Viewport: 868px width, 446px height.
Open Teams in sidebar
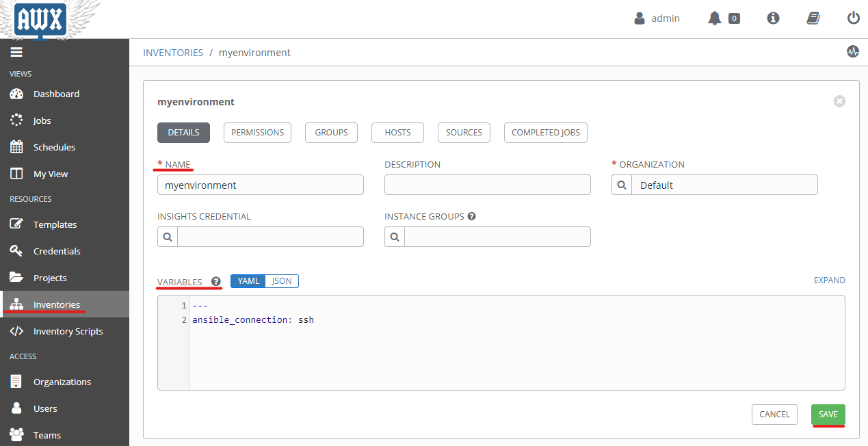[64, 435]
